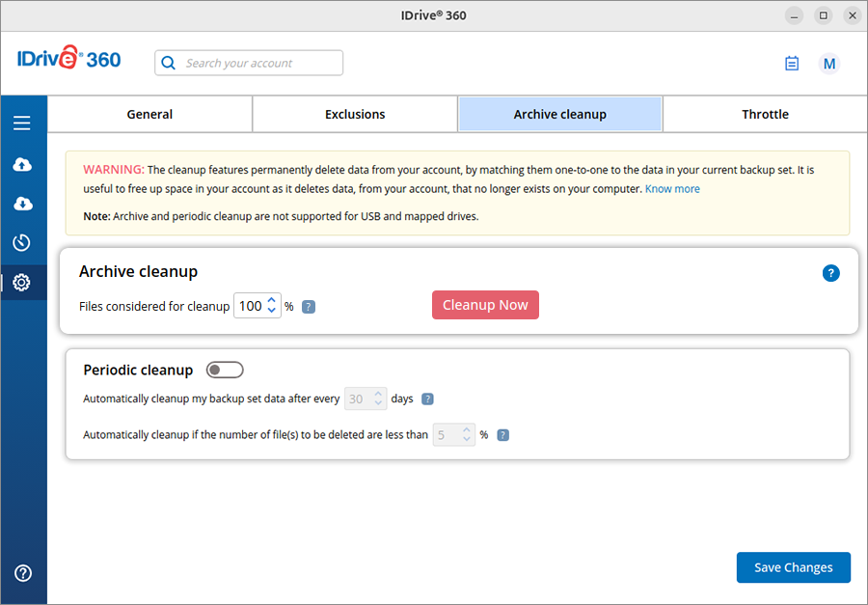868x605 pixels.
Task: Show help for cleanup days interval
Action: point(427,399)
